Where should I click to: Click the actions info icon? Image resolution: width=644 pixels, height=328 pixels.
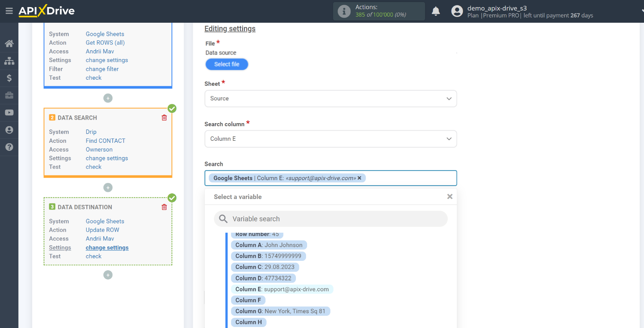point(344,11)
